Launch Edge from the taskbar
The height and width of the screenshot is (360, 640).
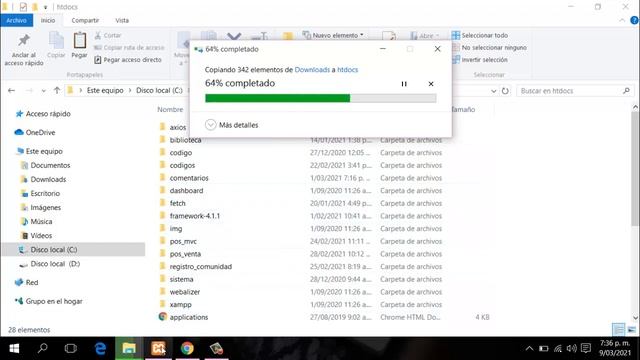(100, 348)
